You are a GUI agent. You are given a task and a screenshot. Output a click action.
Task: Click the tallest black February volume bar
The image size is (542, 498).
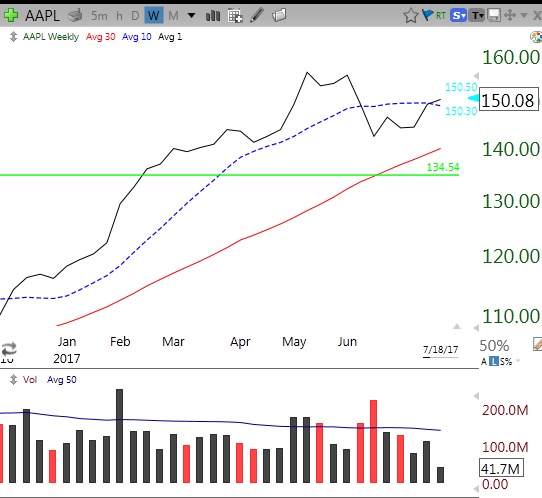coord(120,436)
